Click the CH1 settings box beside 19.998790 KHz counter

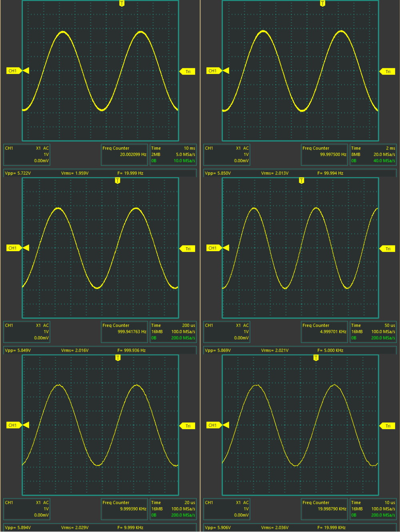pyautogui.click(x=227, y=509)
